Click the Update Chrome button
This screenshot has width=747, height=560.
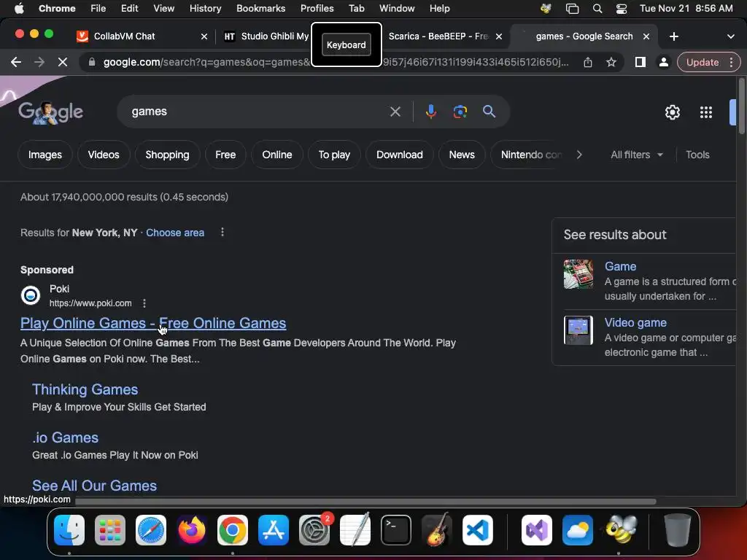click(702, 62)
